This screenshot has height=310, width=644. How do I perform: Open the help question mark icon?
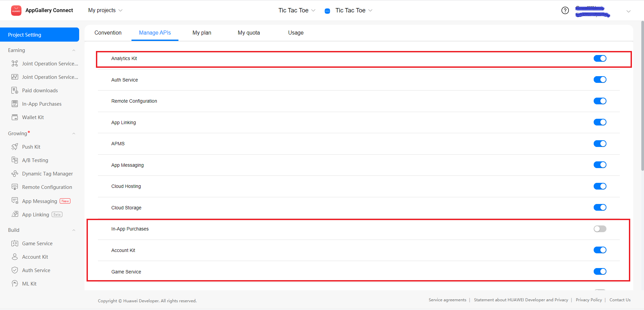tap(565, 10)
